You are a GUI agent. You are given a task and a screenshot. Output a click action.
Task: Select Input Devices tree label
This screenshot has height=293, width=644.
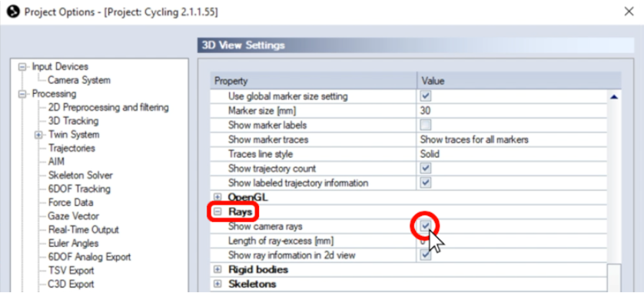click(60, 67)
